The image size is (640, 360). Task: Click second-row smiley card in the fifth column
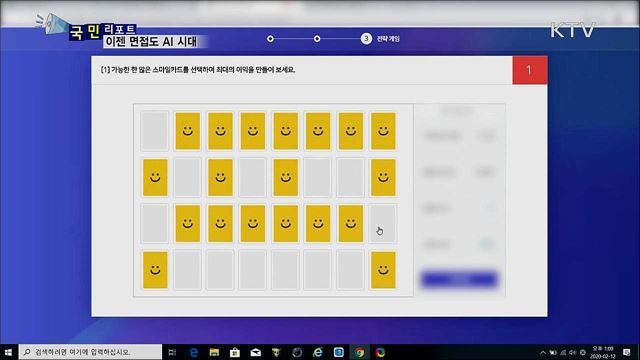[285, 177]
